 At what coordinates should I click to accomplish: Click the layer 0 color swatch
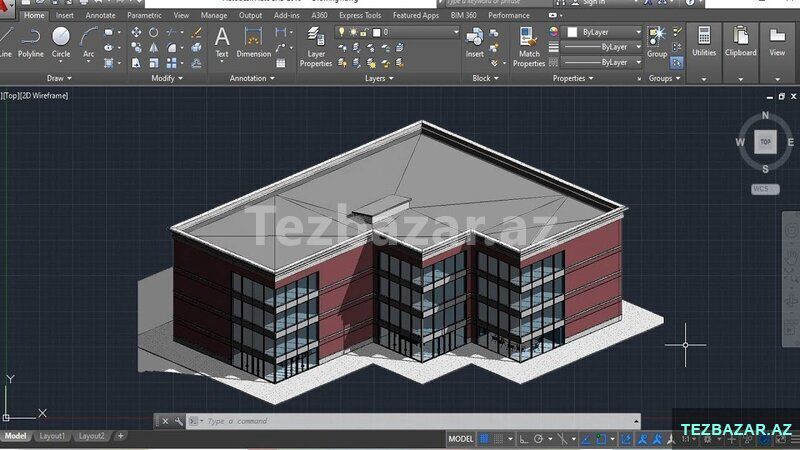click(377, 32)
